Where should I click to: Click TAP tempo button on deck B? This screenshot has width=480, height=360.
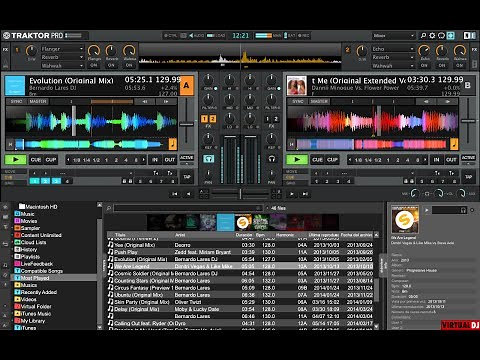468,177
